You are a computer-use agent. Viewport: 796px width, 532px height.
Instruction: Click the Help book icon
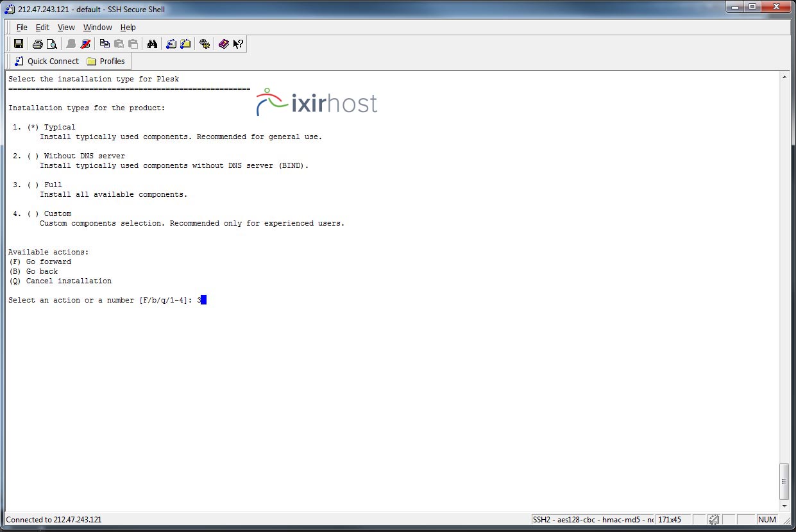[224, 44]
